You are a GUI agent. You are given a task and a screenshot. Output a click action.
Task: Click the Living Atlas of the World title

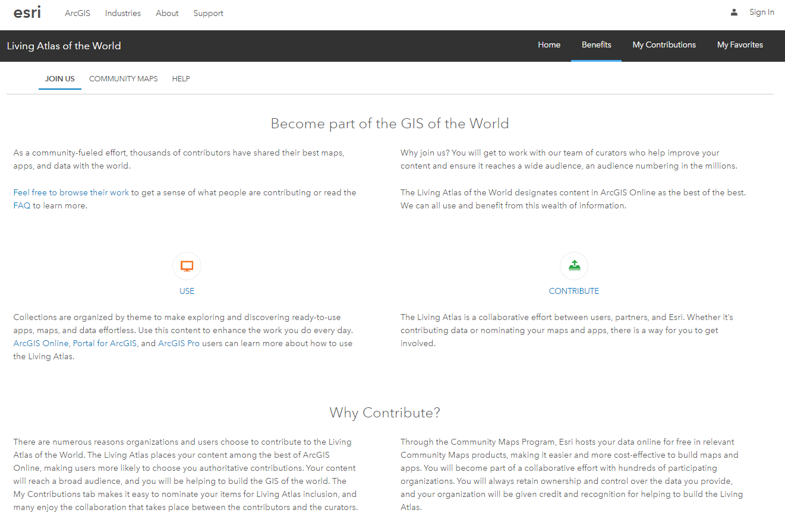coord(64,46)
